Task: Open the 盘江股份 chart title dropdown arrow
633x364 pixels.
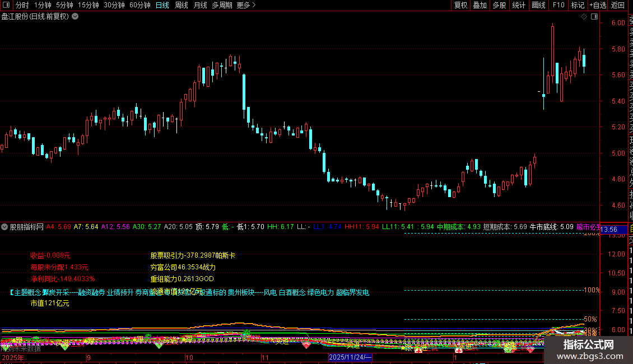Action: [75, 17]
